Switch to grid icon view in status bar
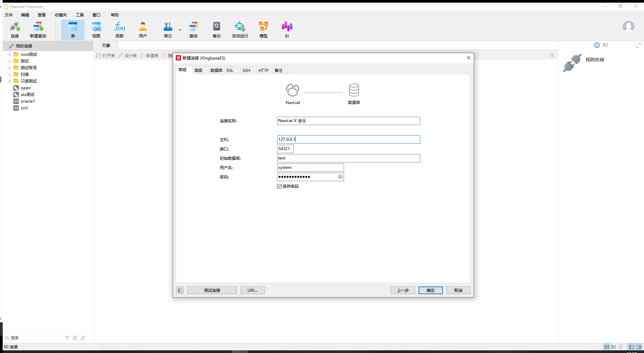 [x=607, y=347]
